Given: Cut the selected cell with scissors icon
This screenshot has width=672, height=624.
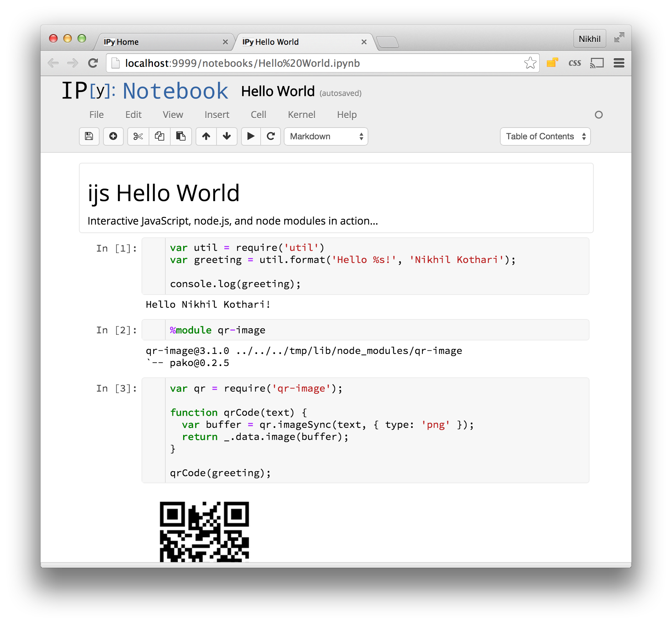Looking at the screenshot, I should tap(138, 136).
